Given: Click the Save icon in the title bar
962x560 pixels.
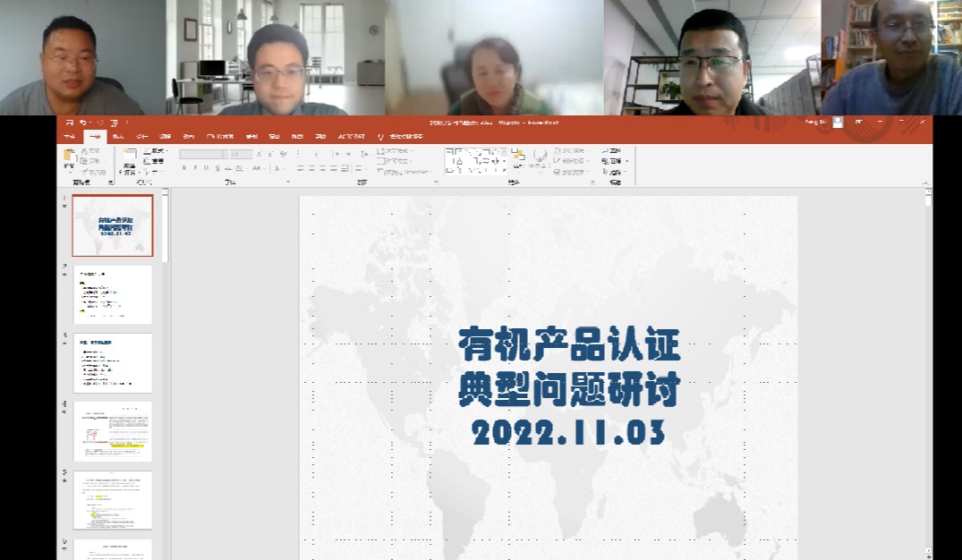Looking at the screenshot, I should (69, 122).
